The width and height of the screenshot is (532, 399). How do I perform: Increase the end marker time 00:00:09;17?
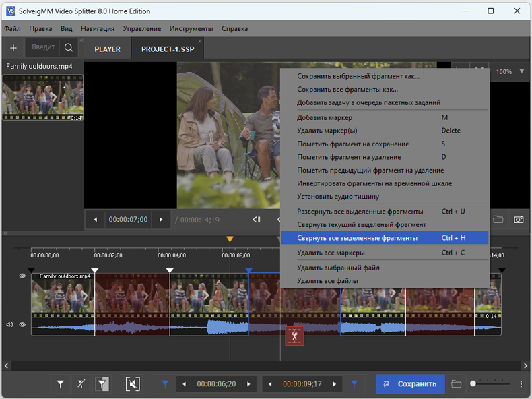coord(335,384)
